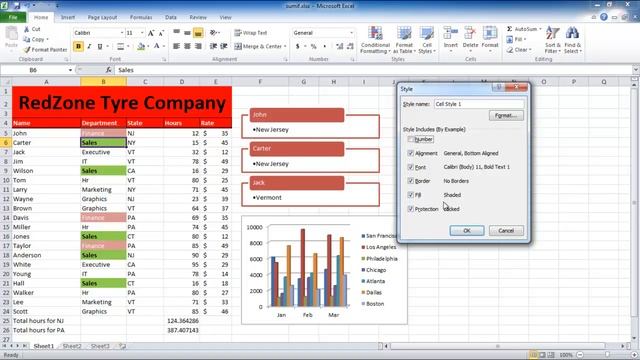Viewport: 640px width, 360px height.
Task: Click the John SmartArt shape
Action: tap(297, 115)
